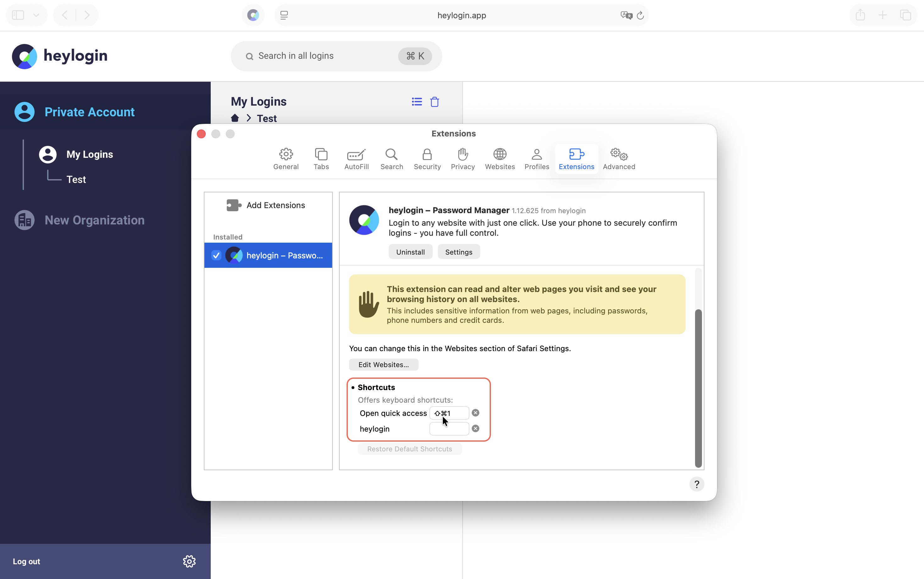This screenshot has height=579, width=924.
Task: Switch to the General settings tab
Action: click(x=286, y=159)
